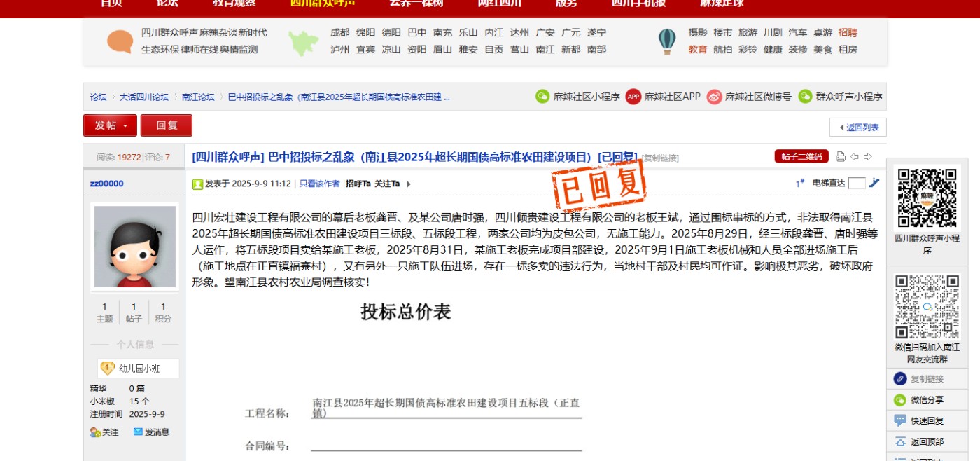980x461 pixels.
Task: Click the 麻辣社区APP red icon
Action: pyautogui.click(x=633, y=97)
